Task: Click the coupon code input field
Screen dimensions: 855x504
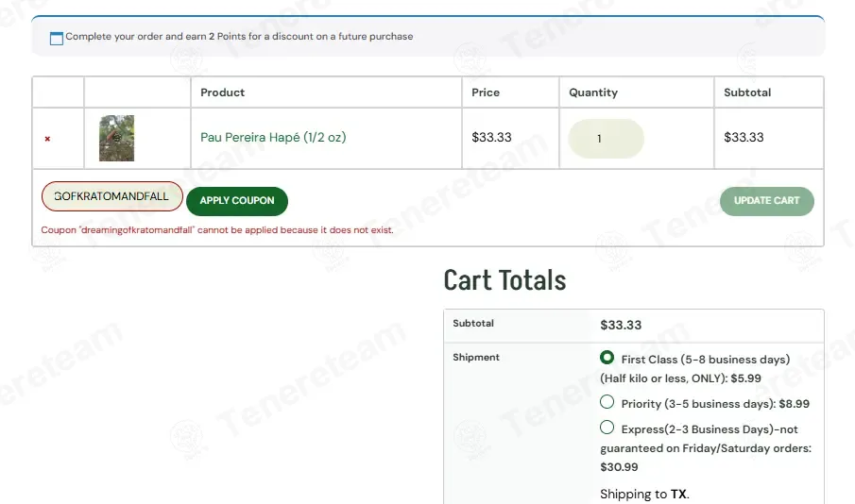Action: coord(112,196)
